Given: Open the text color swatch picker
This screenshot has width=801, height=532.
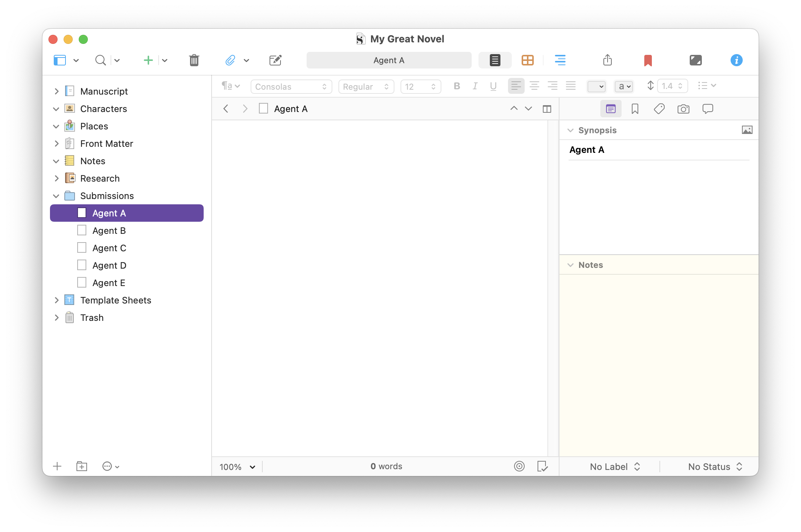Looking at the screenshot, I should (596, 87).
